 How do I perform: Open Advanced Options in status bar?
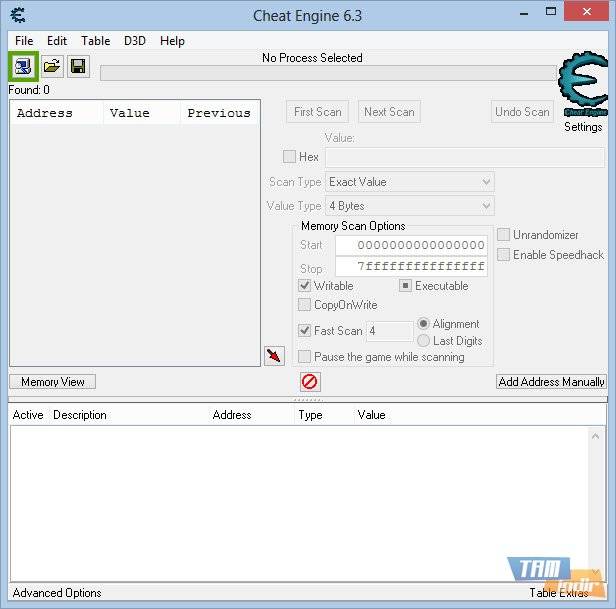click(57, 593)
